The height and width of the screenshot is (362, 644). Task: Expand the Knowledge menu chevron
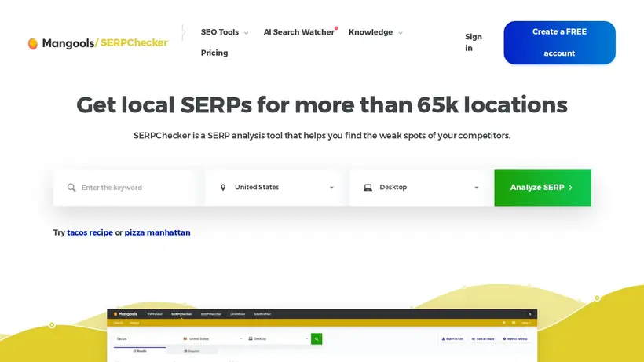click(401, 33)
